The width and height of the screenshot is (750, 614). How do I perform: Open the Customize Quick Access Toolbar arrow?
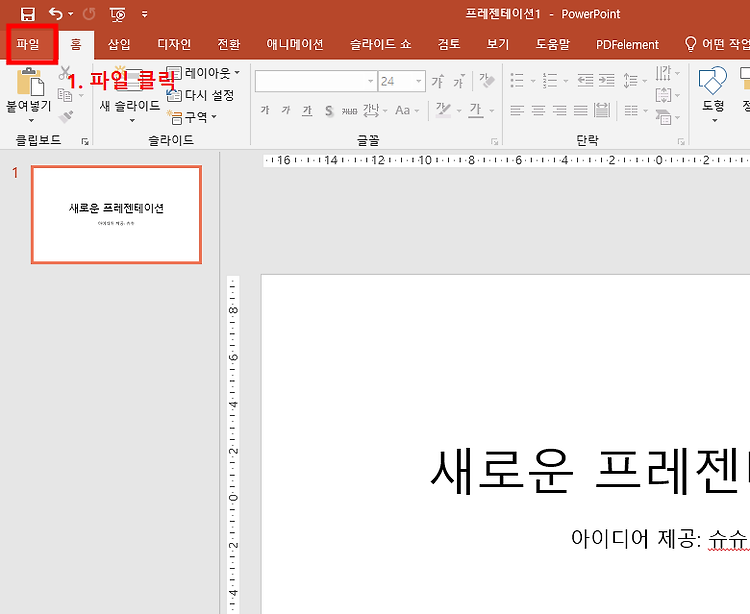pos(144,14)
